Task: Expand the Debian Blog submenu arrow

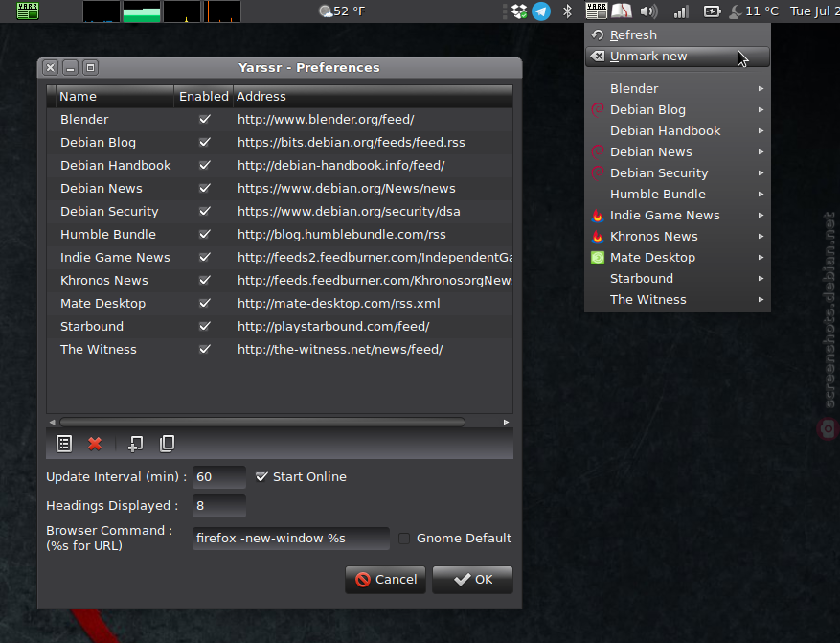Action: (x=761, y=110)
